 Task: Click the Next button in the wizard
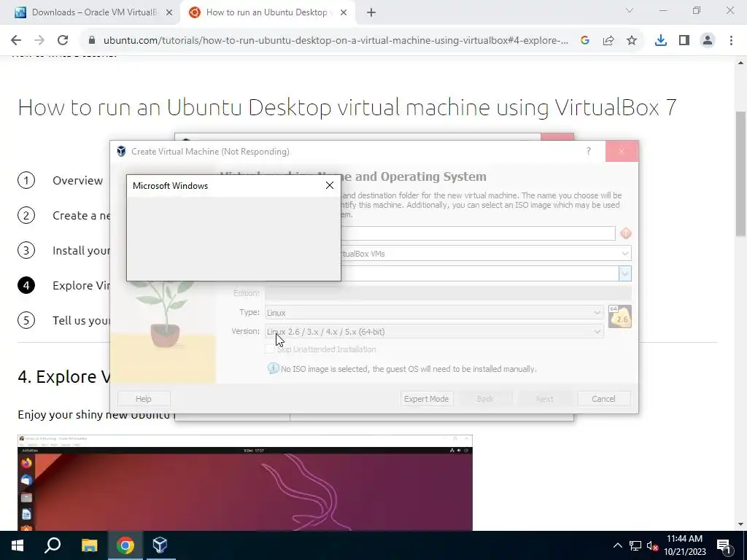[544, 399]
